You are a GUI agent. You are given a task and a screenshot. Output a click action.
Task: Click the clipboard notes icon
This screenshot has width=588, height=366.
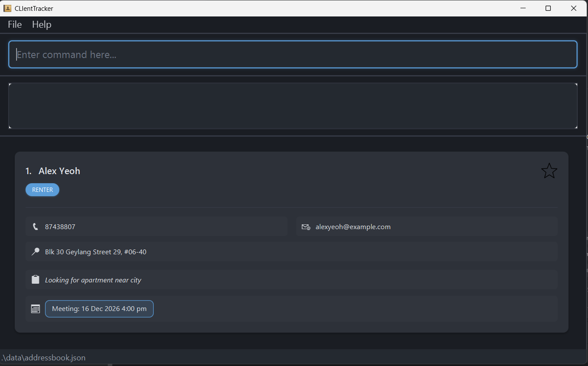[36, 280]
